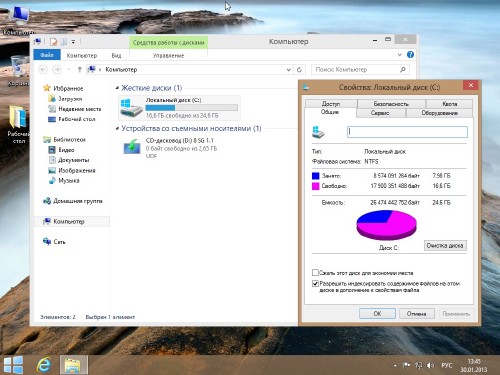Expand the address bar history dropdown
Viewport: 500px width, 375px height.
pyautogui.click(x=289, y=70)
